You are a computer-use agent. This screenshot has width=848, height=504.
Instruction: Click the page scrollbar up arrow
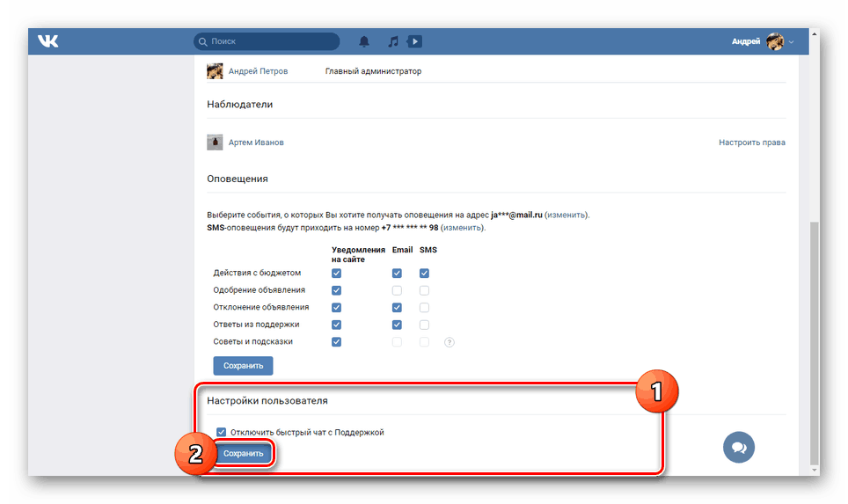point(815,33)
